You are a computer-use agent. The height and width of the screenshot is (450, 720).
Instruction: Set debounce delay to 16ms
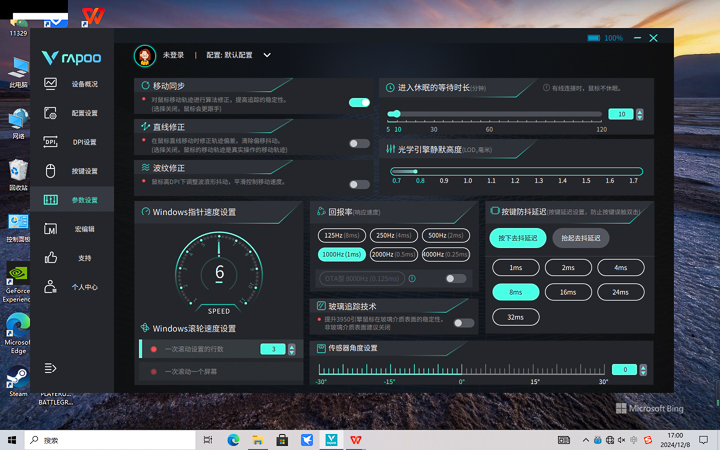coord(568,292)
